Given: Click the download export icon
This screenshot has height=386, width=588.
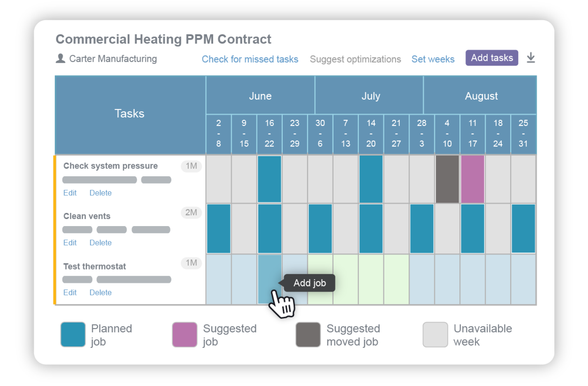Looking at the screenshot, I should click(x=531, y=58).
